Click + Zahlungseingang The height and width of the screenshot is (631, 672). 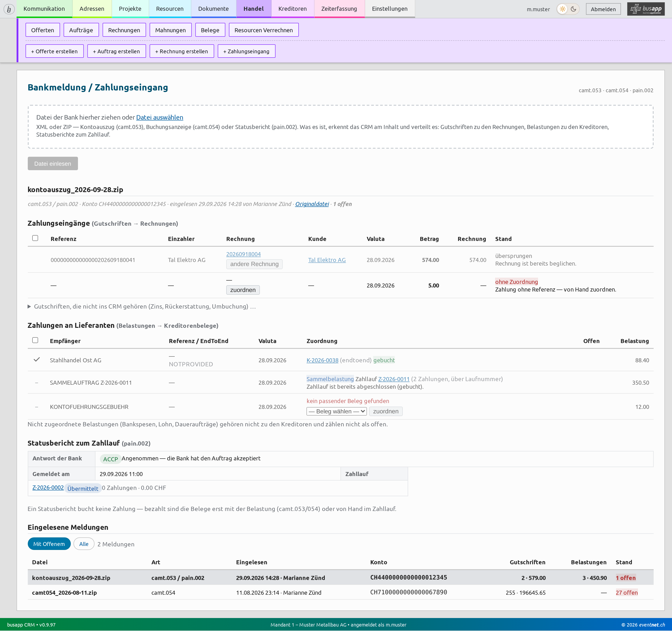click(x=246, y=51)
